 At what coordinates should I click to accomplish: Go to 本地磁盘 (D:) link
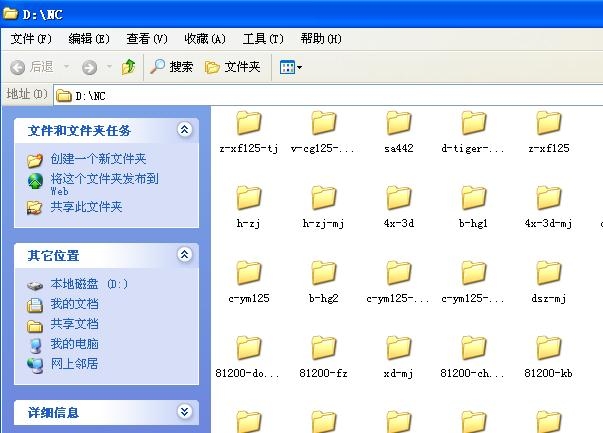(x=89, y=284)
